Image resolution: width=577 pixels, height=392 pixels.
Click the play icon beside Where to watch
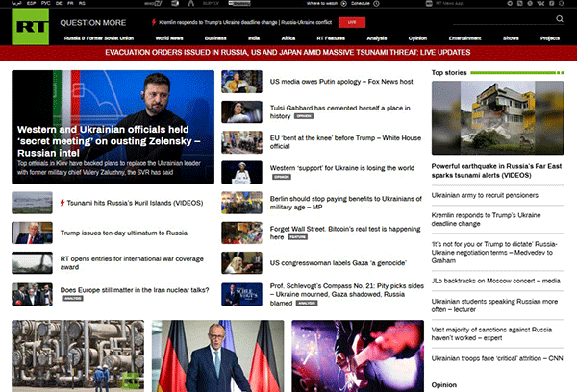tap(343, 3)
